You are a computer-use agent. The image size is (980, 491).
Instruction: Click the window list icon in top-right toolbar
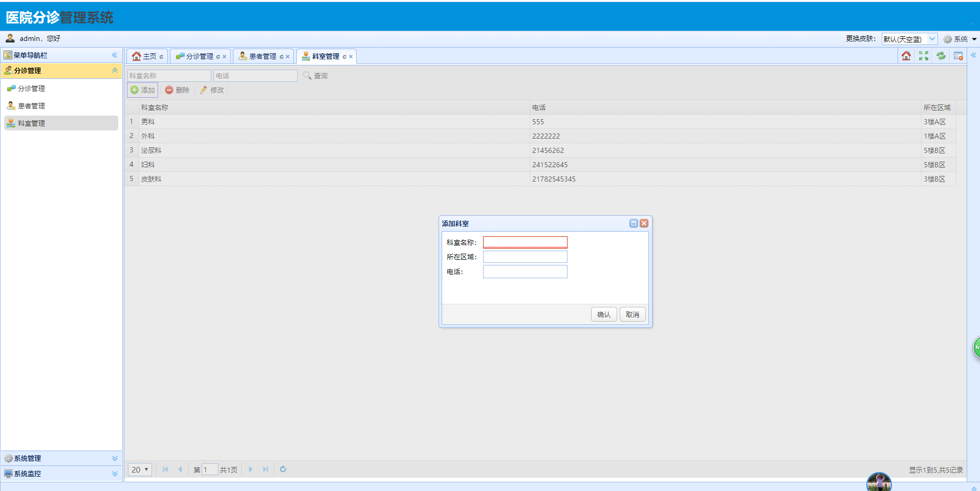(x=958, y=56)
